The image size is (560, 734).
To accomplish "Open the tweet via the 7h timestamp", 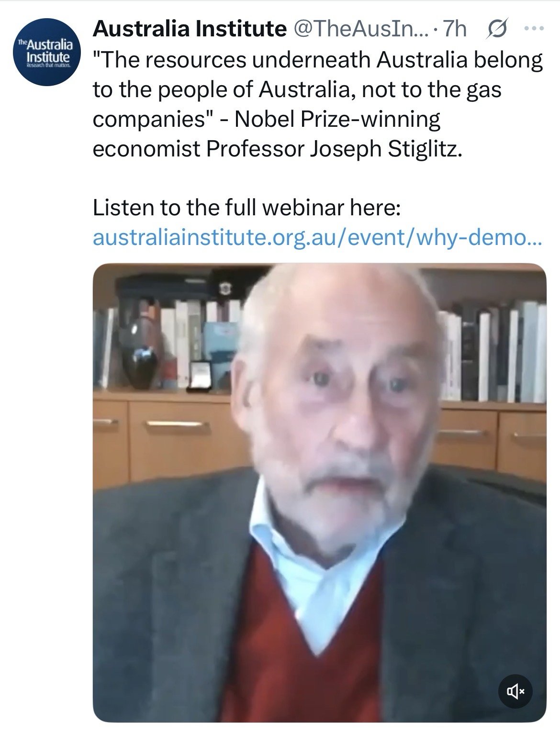I will 455,29.
